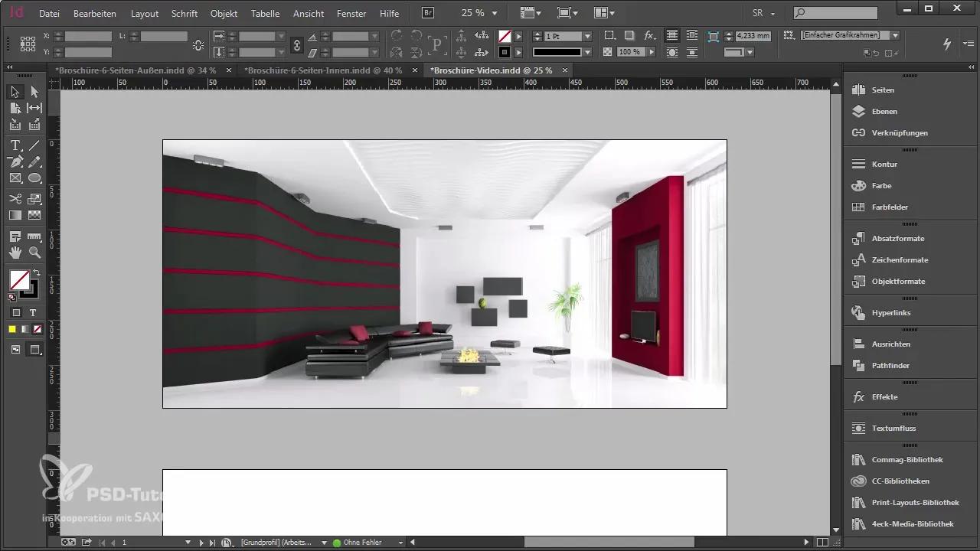
Task: Select the Zoom magnifier tool
Action: coord(34,253)
